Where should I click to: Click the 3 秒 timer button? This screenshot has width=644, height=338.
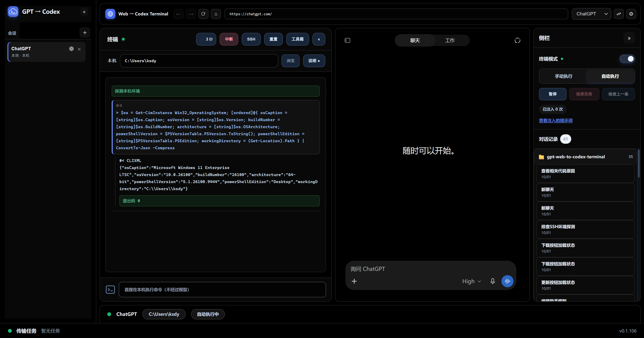coord(206,39)
